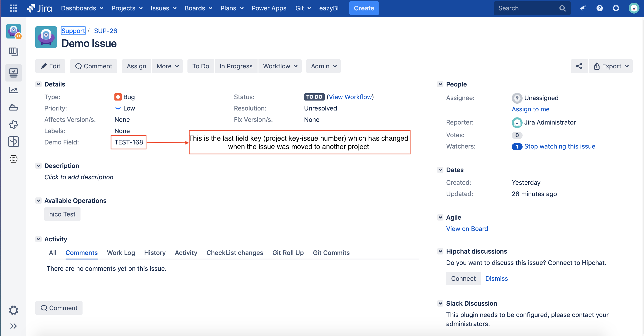The height and width of the screenshot is (336, 644).
Task: Open Jira administration gear icon
Action: 616,8
